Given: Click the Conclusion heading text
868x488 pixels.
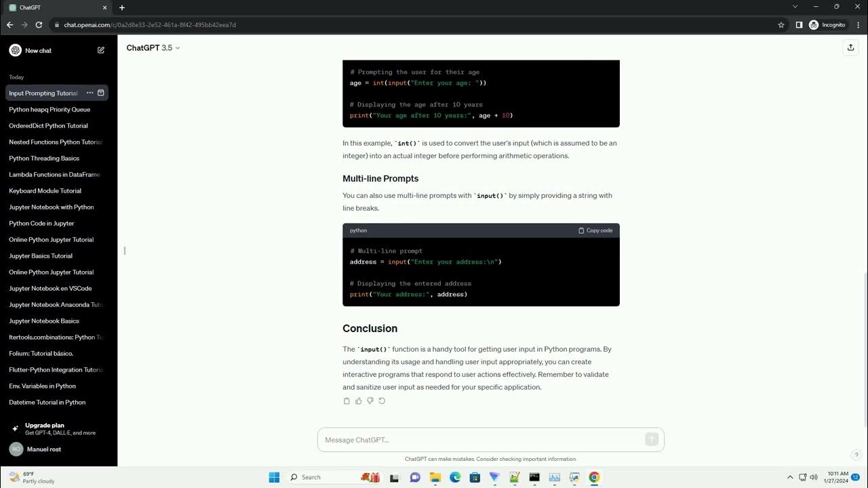Looking at the screenshot, I should [x=370, y=328].
